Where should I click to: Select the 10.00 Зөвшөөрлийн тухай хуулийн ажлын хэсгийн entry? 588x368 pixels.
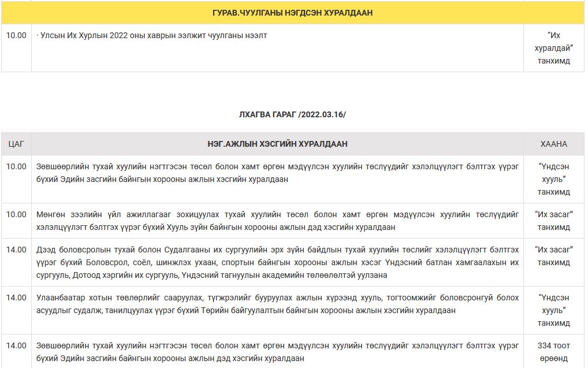(x=277, y=173)
